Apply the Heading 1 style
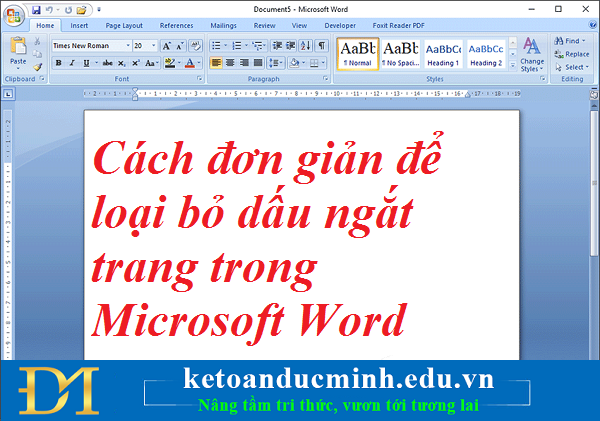The width and height of the screenshot is (600, 421). click(x=443, y=54)
